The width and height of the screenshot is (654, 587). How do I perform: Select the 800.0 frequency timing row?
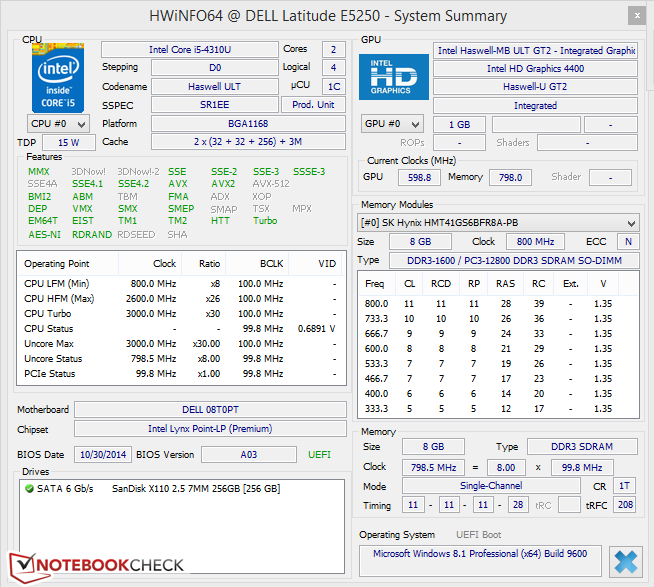click(498, 304)
